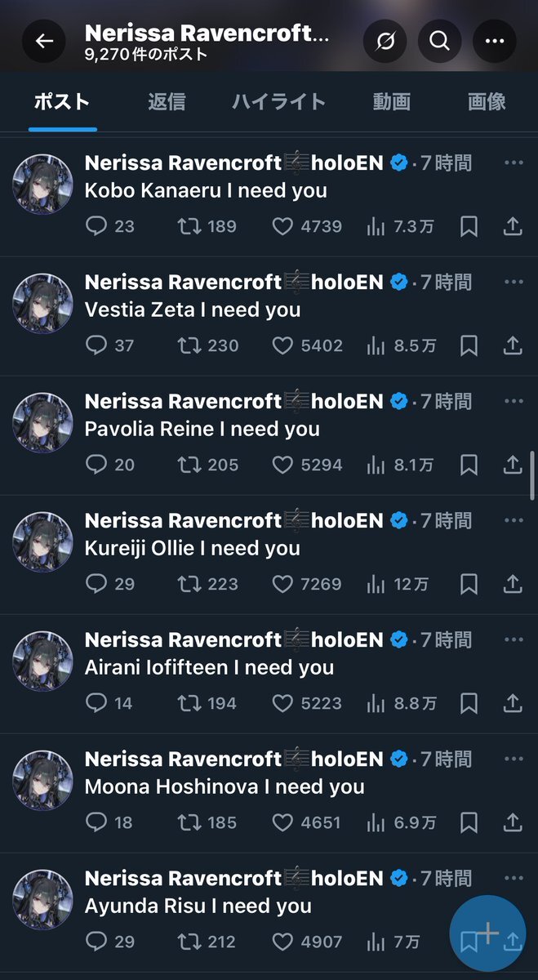Share the Kureiji Ollie post
This screenshot has height=980, width=538.
point(513,584)
